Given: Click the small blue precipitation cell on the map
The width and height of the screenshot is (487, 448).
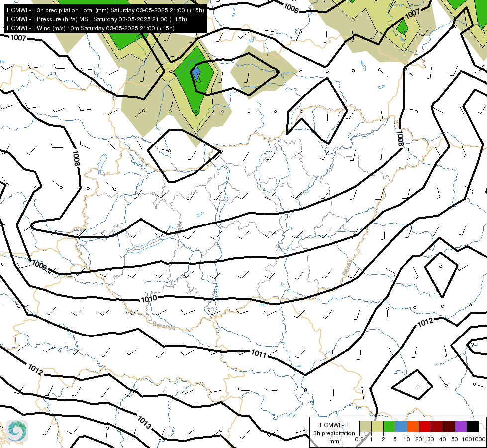Looking at the screenshot, I should 196,74.
